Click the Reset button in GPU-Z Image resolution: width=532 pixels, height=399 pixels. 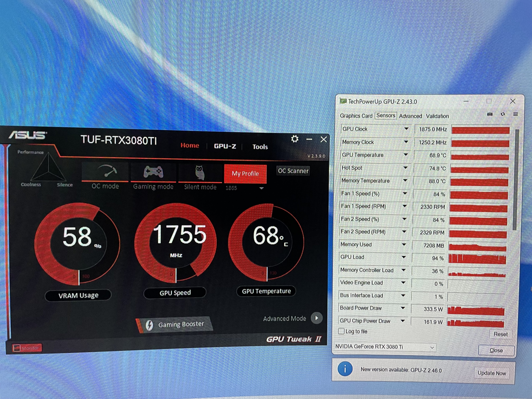(501, 334)
